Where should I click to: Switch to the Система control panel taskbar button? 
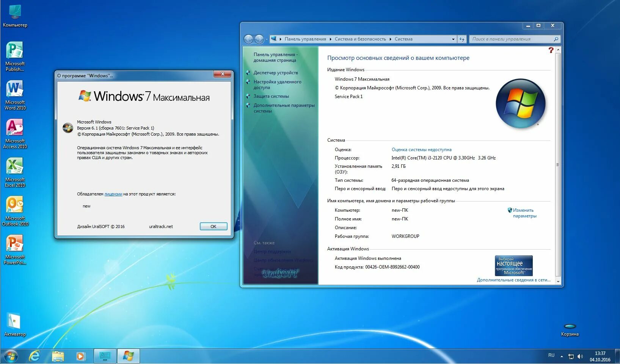pyautogui.click(x=105, y=356)
